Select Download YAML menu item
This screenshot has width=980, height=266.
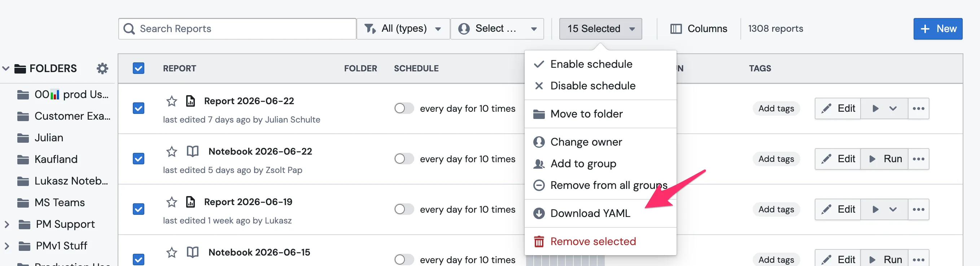(x=600, y=214)
